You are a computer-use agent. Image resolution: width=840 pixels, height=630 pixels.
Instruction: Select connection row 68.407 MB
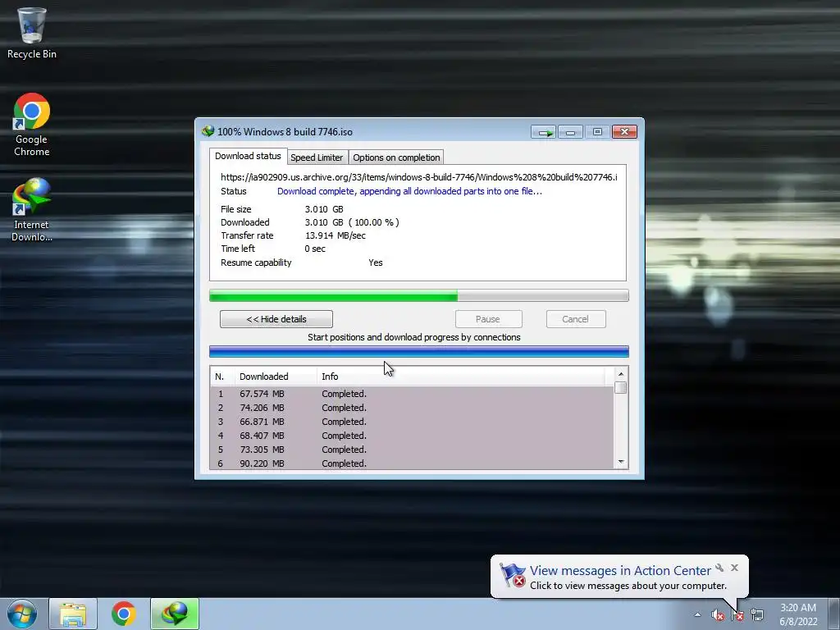(412, 436)
